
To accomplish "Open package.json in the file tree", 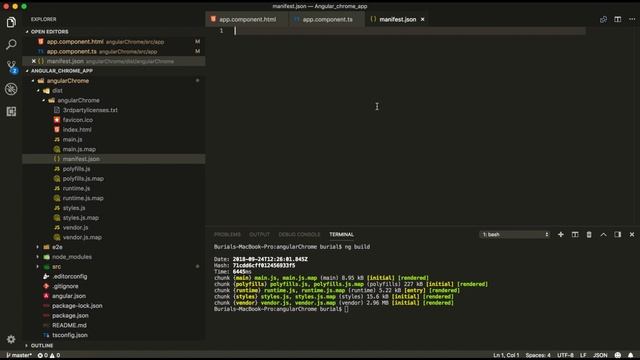I will [x=70, y=316].
